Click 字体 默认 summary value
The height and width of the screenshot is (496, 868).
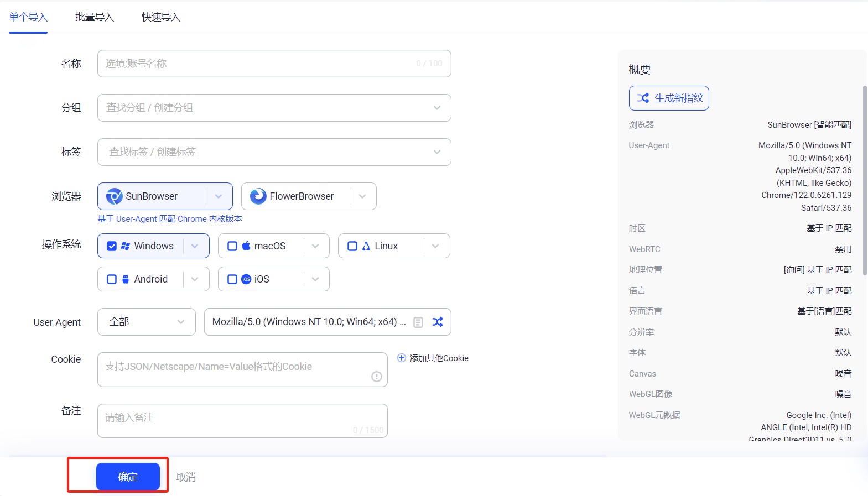pos(843,353)
